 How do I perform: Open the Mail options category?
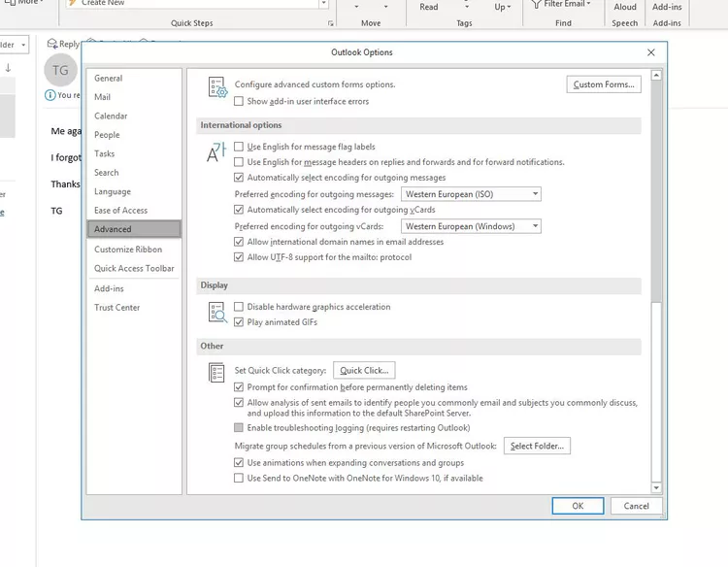pyautogui.click(x=134, y=97)
